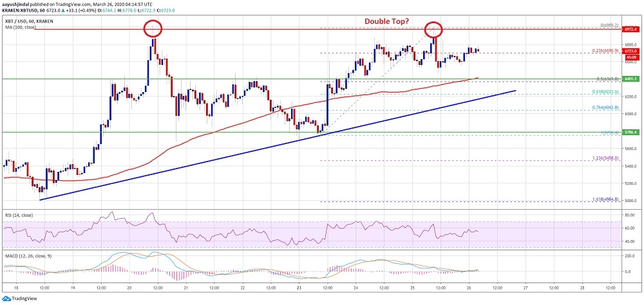Click the H:6778.0 high value

coord(127,10)
